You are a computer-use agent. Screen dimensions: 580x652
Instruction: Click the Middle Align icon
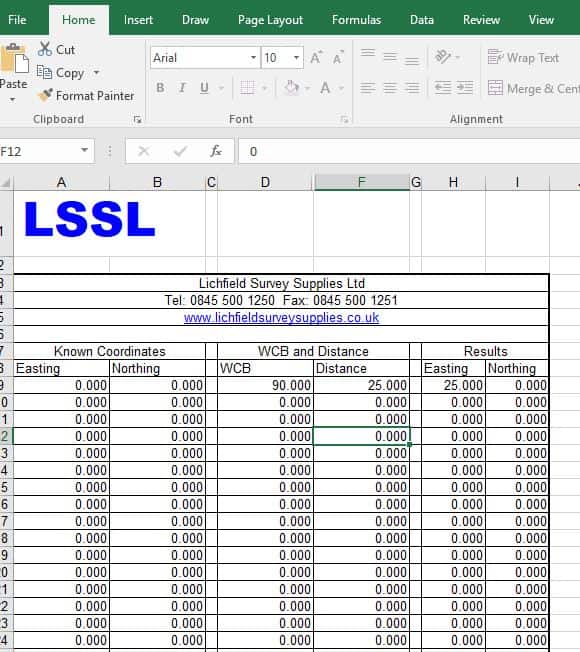pyautogui.click(x=390, y=57)
